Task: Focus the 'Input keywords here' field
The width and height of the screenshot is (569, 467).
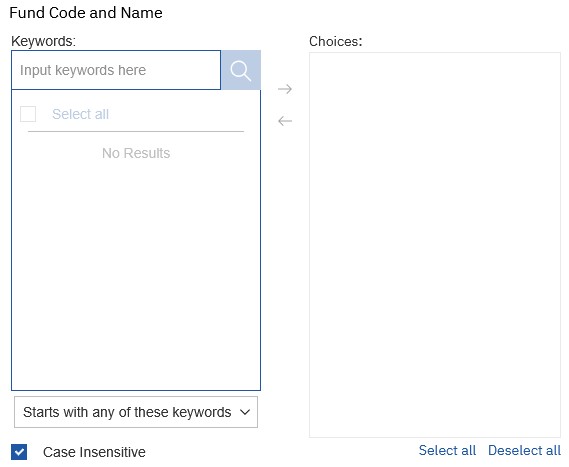Action: pos(116,70)
